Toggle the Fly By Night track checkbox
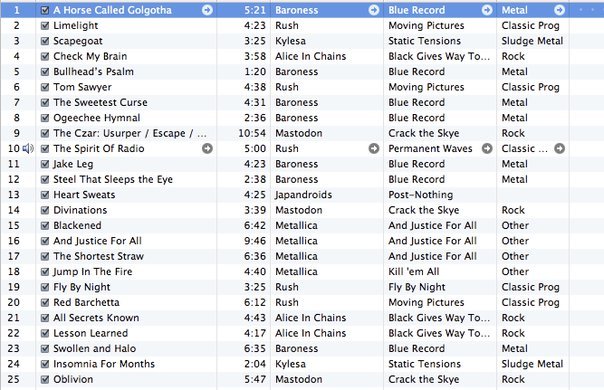Screen dimensions: 604x390 coord(45,287)
